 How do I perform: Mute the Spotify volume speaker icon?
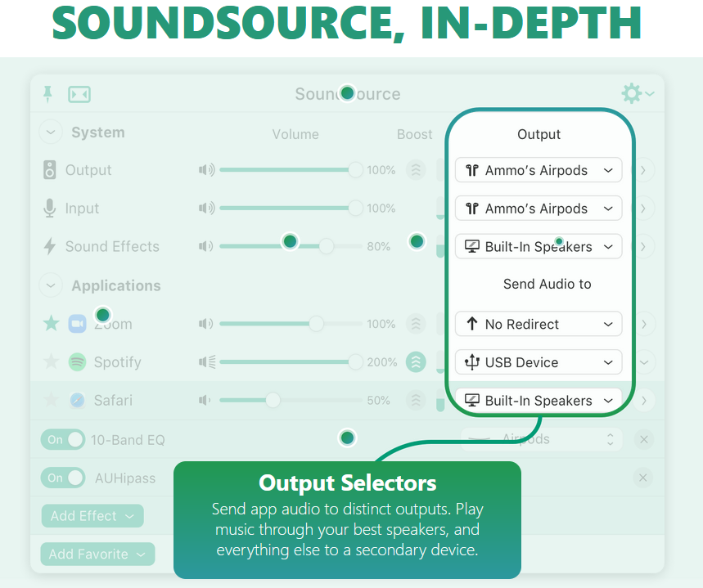coord(207,361)
